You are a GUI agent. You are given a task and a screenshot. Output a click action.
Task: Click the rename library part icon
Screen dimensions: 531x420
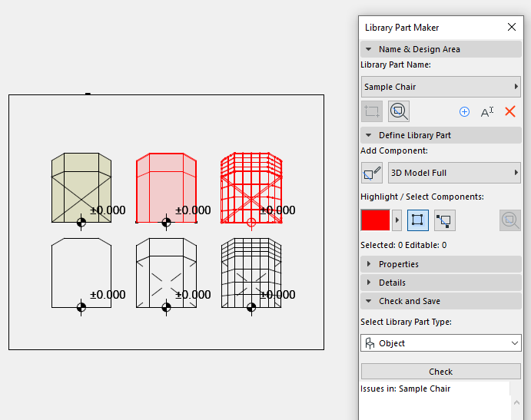[487, 111]
